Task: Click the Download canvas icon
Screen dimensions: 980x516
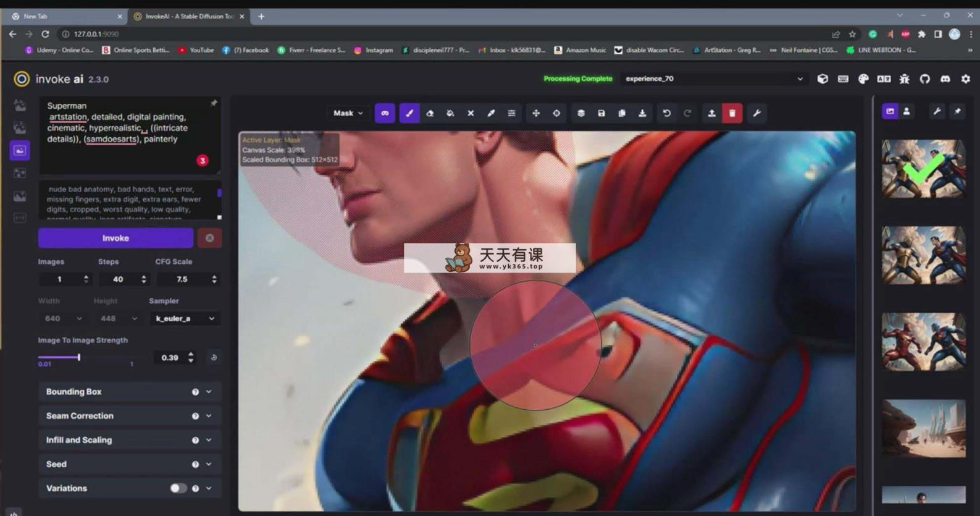Action: [642, 113]
